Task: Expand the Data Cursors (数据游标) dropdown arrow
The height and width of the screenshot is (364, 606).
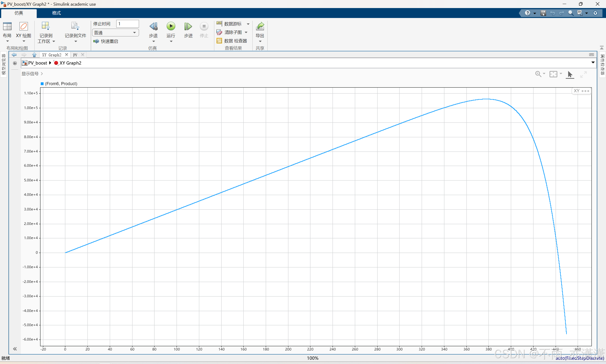Action: pos(248,24)
